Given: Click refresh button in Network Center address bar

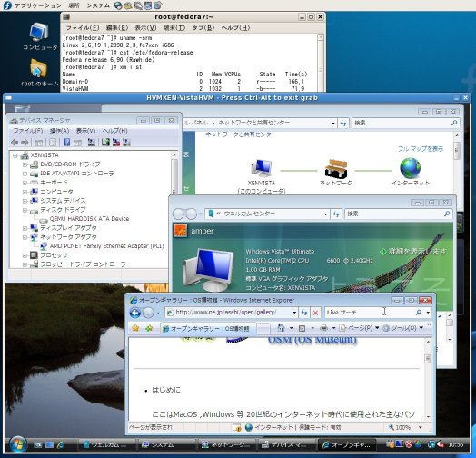Looking at the screenshot, I should click(343, 123).
